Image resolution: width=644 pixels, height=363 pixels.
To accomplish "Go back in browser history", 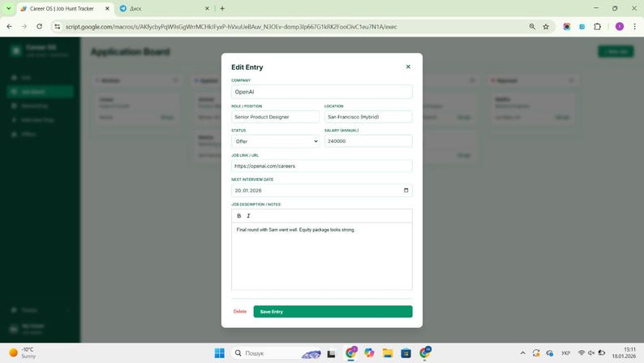I will [10, 26].
